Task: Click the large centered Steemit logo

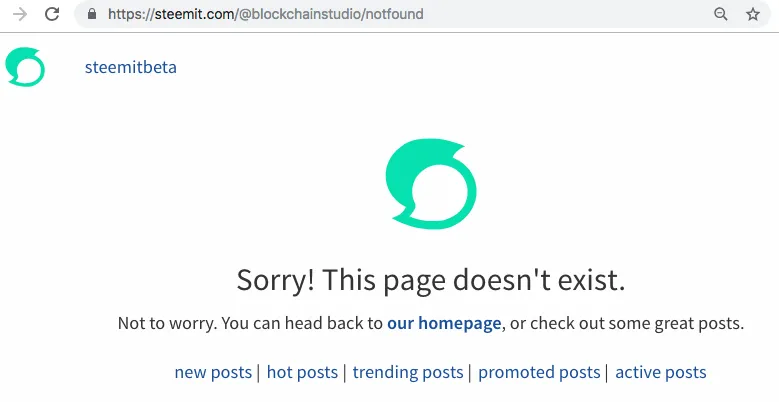Action: (431, 184)
